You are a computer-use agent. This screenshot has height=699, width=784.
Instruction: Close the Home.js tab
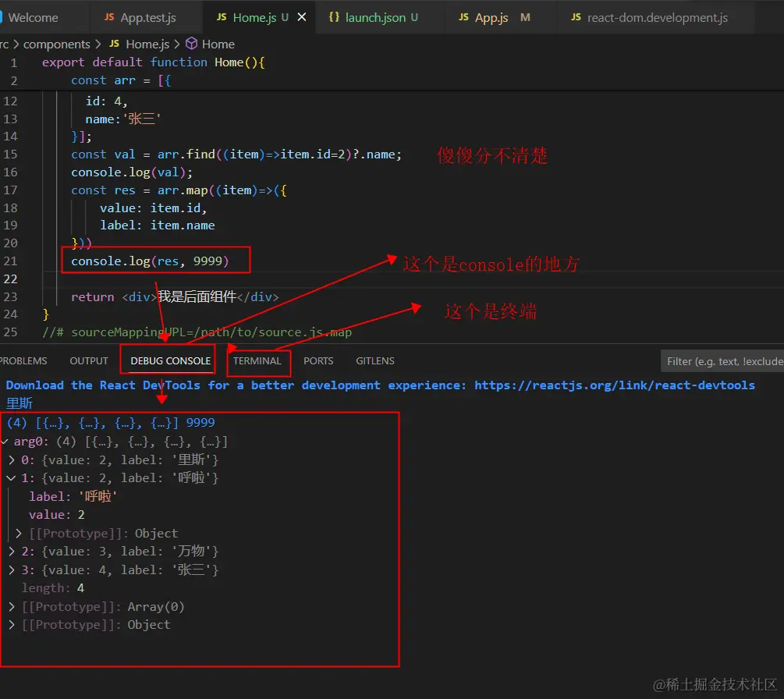point(302,17)
